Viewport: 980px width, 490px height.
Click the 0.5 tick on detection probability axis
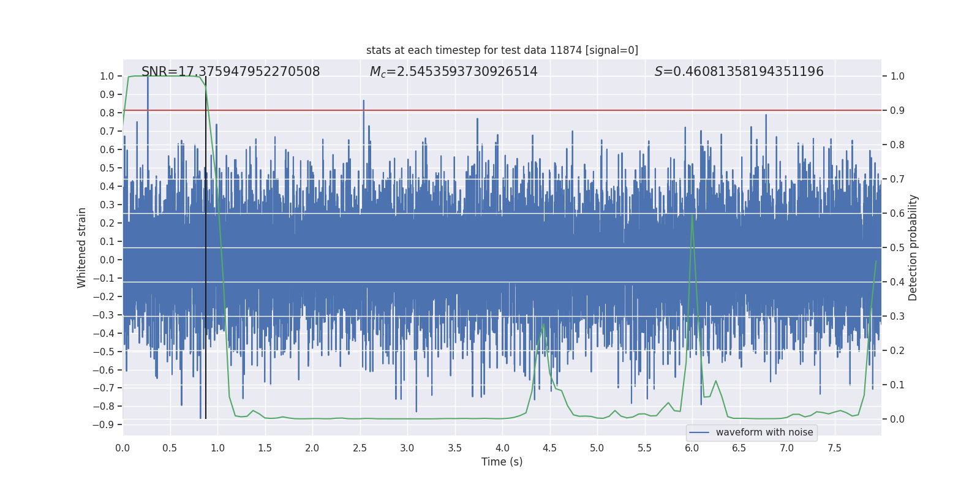coord(897,248)
